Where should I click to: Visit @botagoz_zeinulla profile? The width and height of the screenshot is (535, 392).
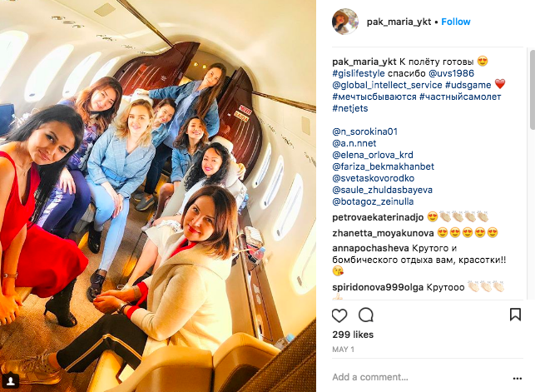click(373, 201)
